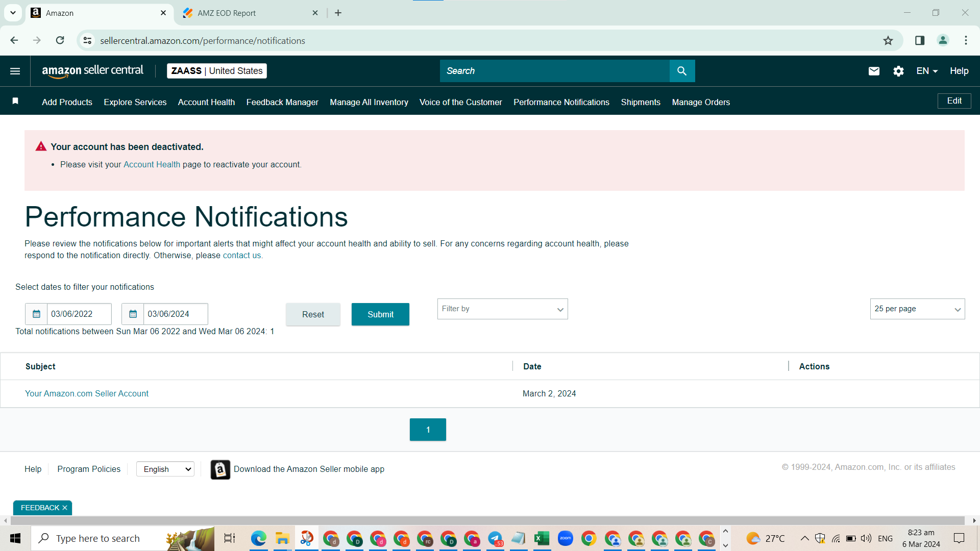Viewport: 980px width, 551px height.
Task: Open Account Health in the navigation bar
Action: (x=206, y=102)
